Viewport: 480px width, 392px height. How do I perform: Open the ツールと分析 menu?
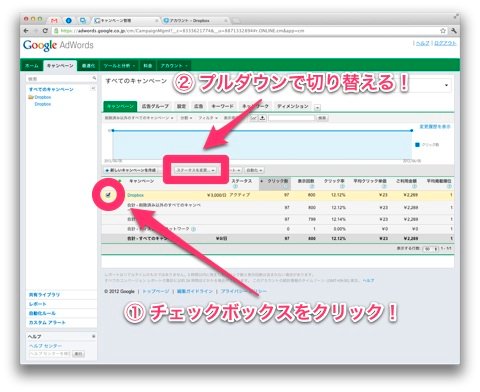click(x=119, y=66)
